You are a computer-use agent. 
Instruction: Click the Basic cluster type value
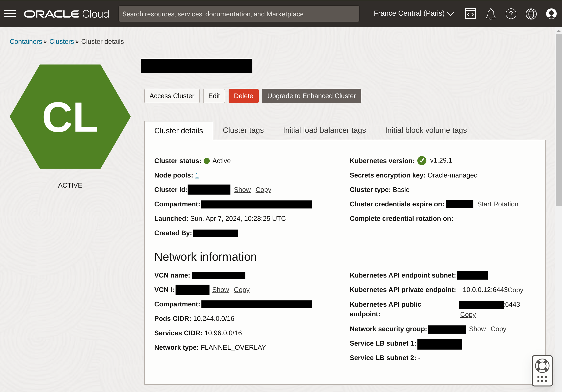(x=401, y=190)
